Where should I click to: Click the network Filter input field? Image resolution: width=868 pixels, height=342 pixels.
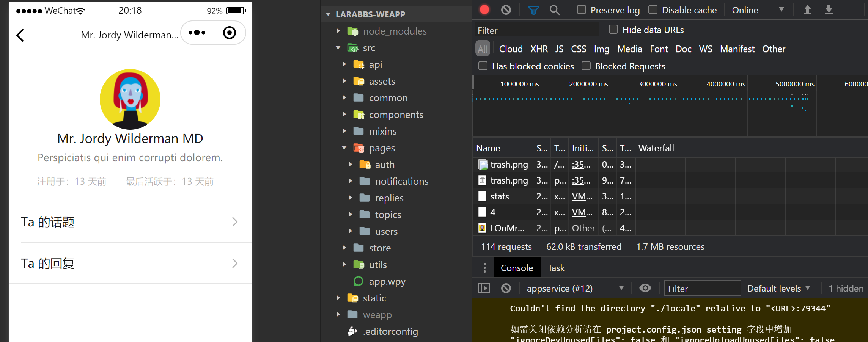(x=536, y=30)
